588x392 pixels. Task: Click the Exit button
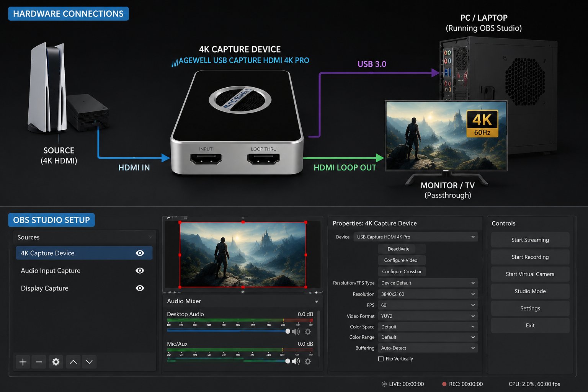[530, 325]
